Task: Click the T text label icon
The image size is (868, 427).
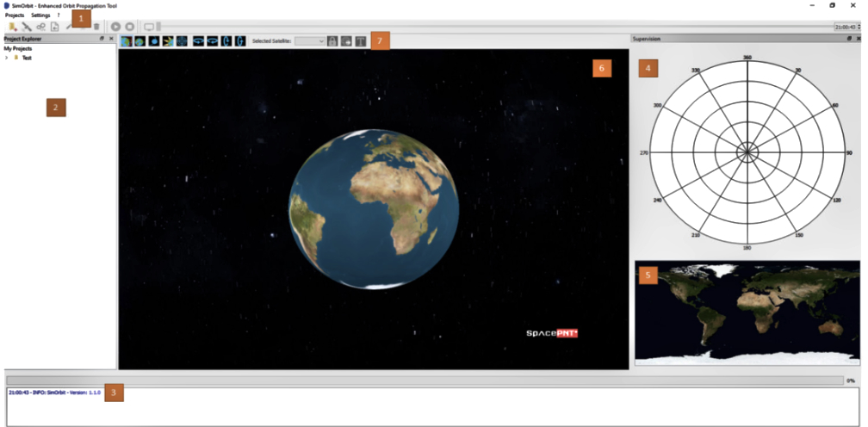Action: click(361, 40)
